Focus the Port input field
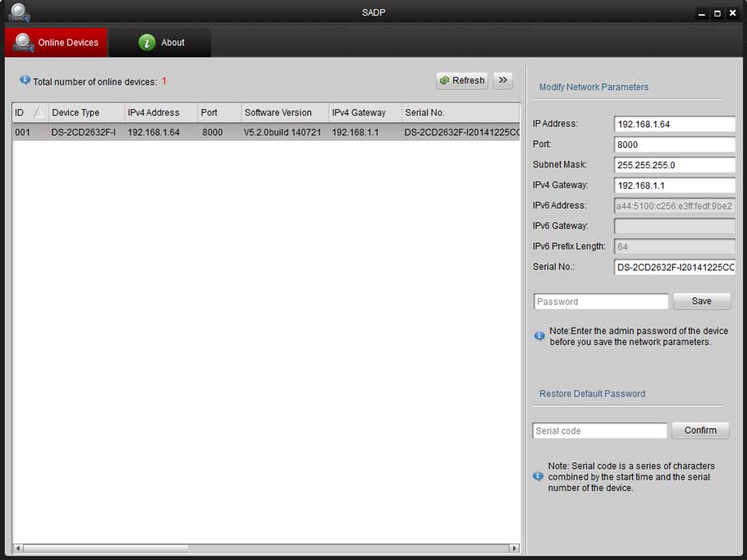 coord(674,145)
